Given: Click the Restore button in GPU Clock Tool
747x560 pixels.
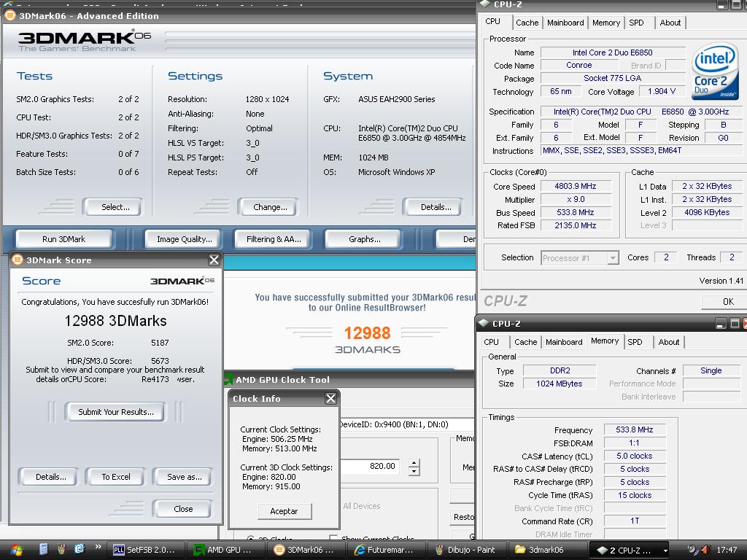Looking at the screenshot, I should point(463,517).
